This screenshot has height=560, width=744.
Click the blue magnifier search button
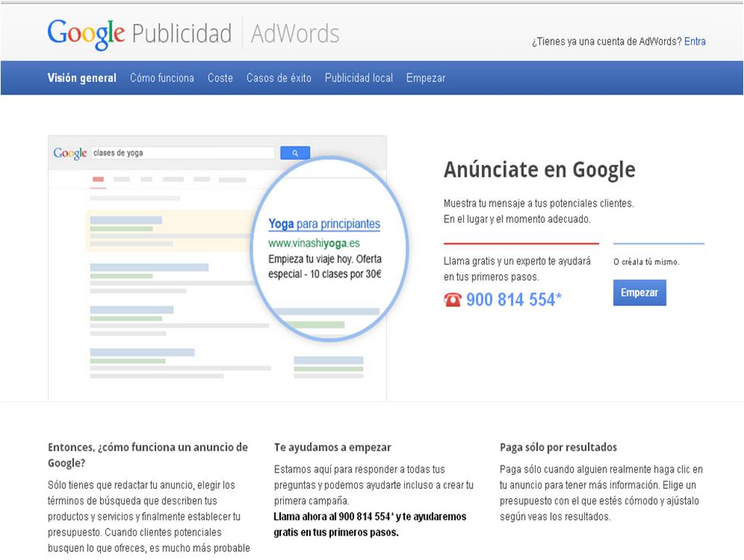(295, 153)
